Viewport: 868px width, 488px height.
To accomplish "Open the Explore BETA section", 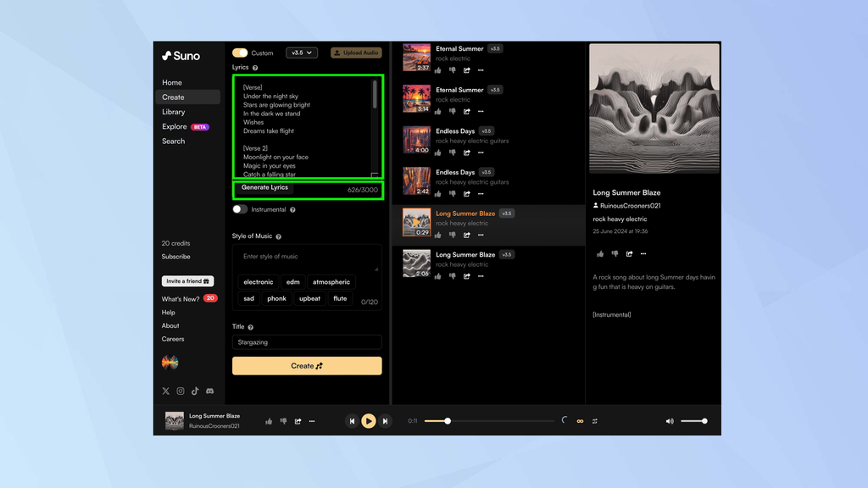I will pos(173,126).
